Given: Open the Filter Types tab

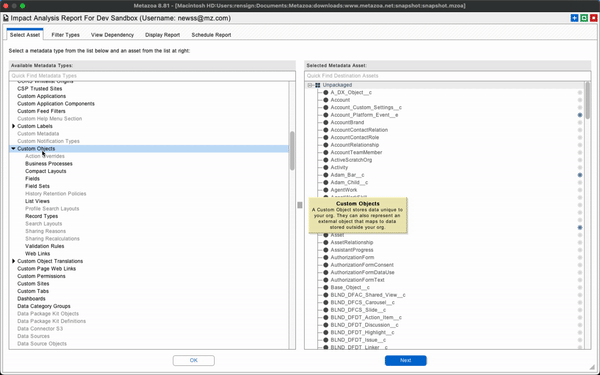Looking at the screenshot, I should (65, 35).
